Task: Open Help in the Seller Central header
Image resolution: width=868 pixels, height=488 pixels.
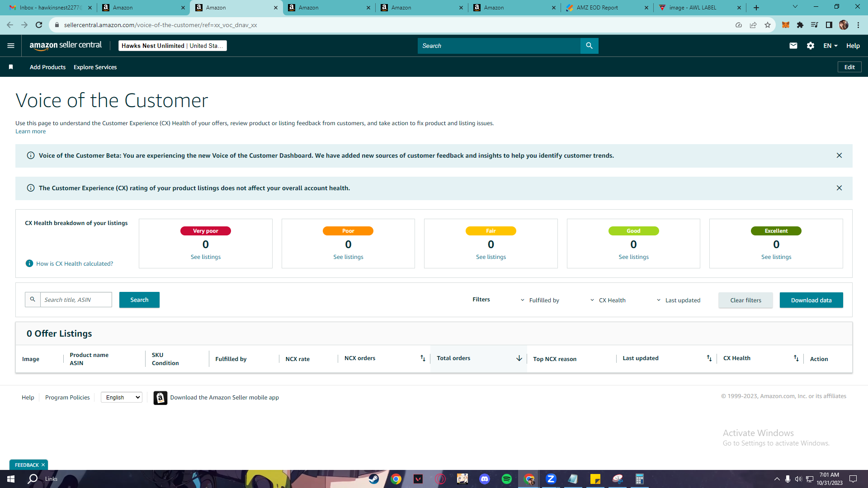Action: pos(853,46)
